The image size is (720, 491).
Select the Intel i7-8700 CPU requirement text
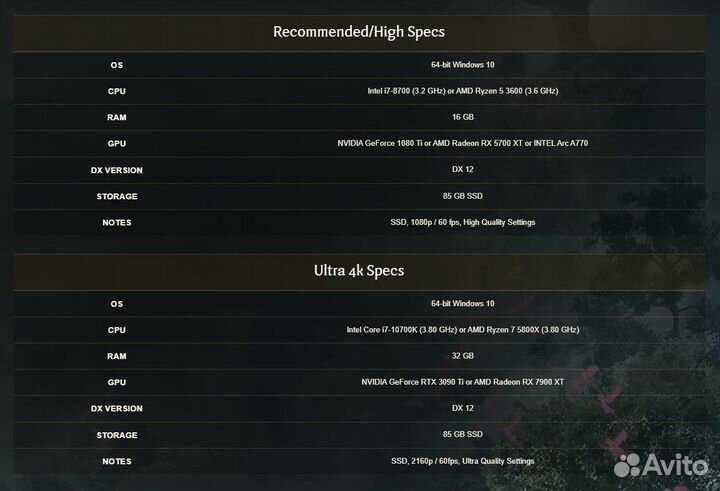click(462, 91)
